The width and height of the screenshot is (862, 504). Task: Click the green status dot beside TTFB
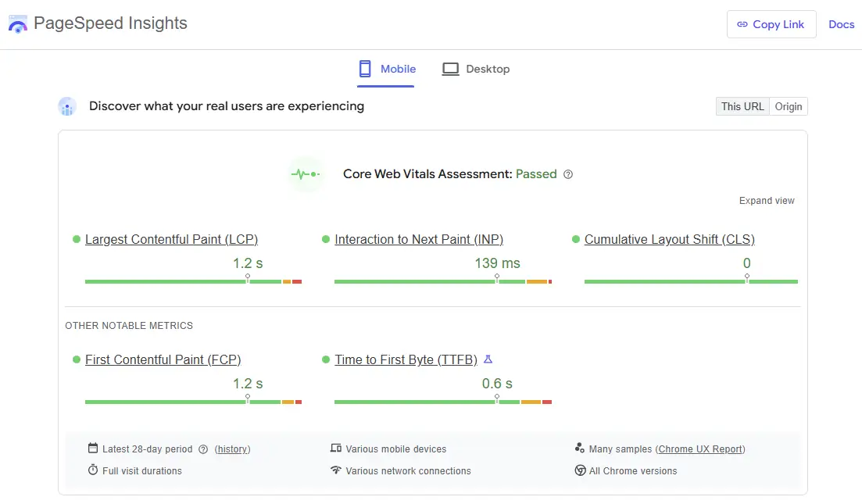click(325, 359)
